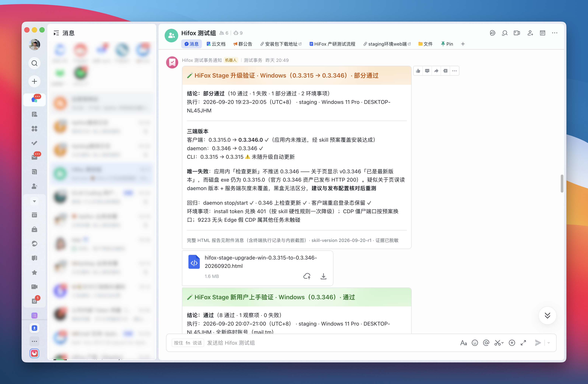This screenshot has width=588, height=384.
Task: Jump to latest messages double-chevron button
Action: click(548, 315)
